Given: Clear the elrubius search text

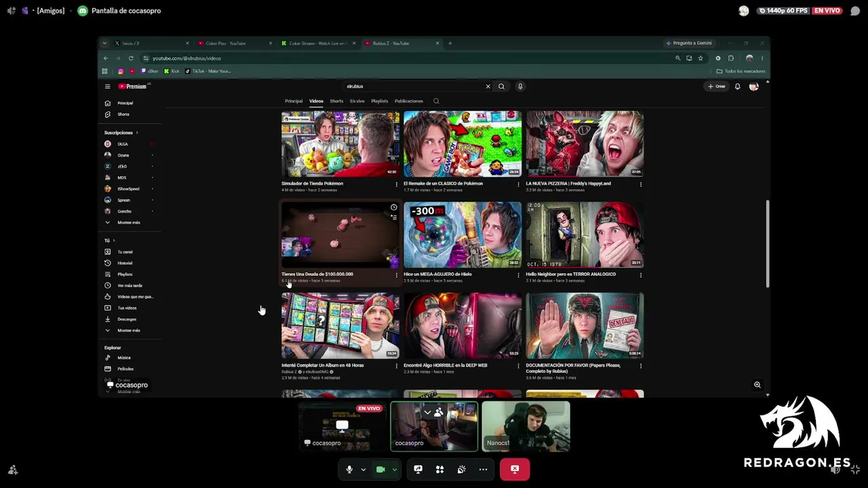Looking at the screenshot, I should click(x=488, y=87).
